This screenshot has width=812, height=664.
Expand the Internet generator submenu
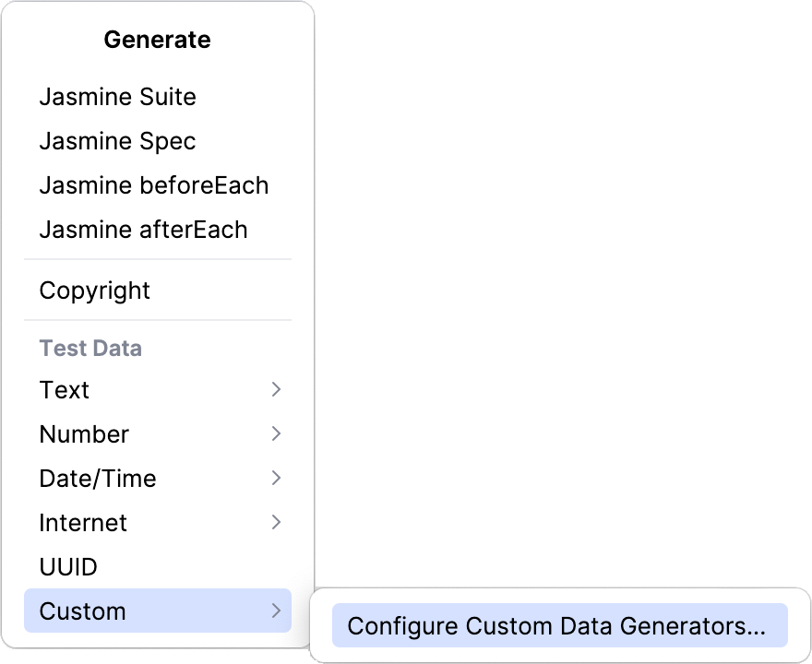point(276,523)
